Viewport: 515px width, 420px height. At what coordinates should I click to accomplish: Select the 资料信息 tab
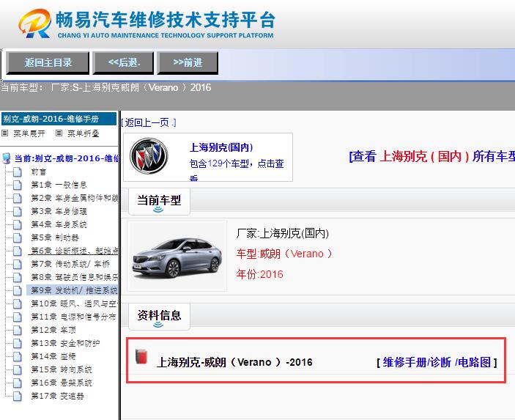tap(159, 317)
